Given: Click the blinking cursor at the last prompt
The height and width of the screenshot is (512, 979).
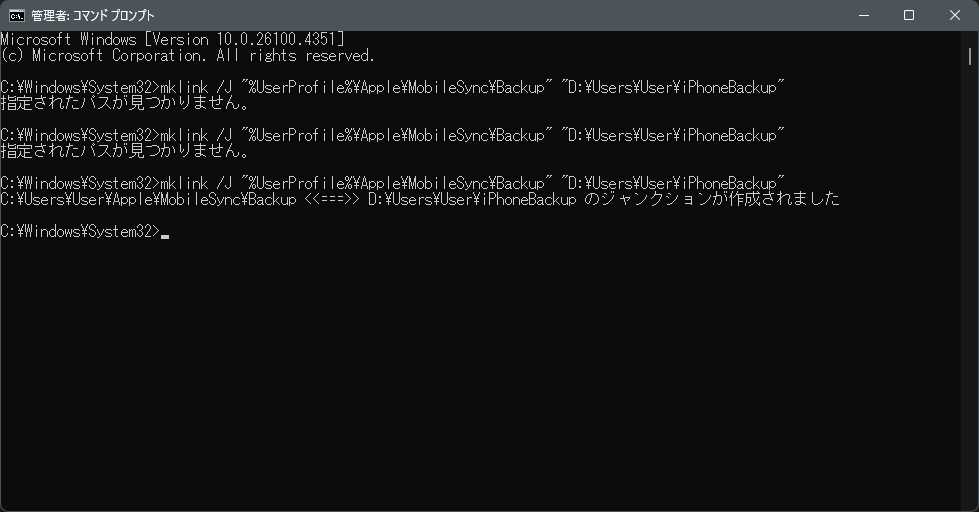Looking at the screenshot, I should [x=165, y=237].
